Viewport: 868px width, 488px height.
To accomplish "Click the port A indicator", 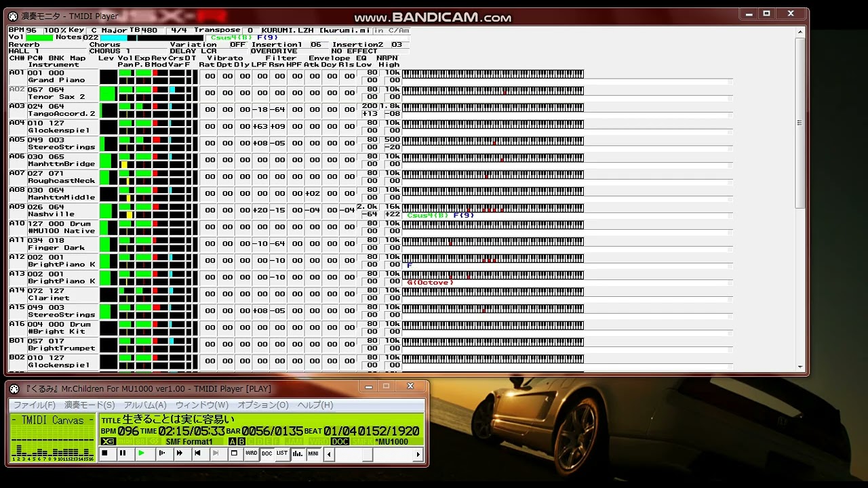I will pyautogui.click(x=233, y=442).
